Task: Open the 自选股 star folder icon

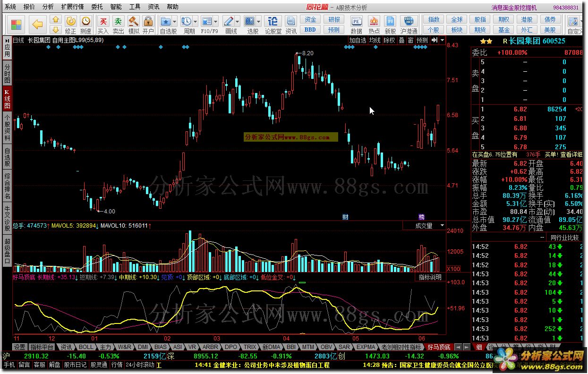Action: click(x=166, y=21)
